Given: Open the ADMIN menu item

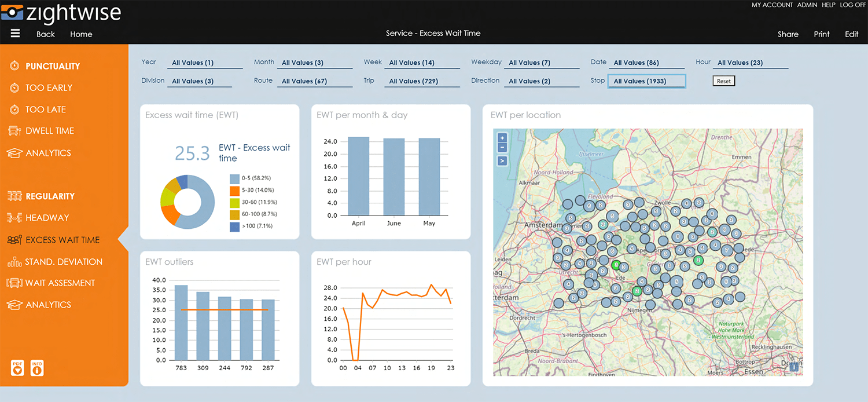Looking at the screenshot, I should [807, 5].
